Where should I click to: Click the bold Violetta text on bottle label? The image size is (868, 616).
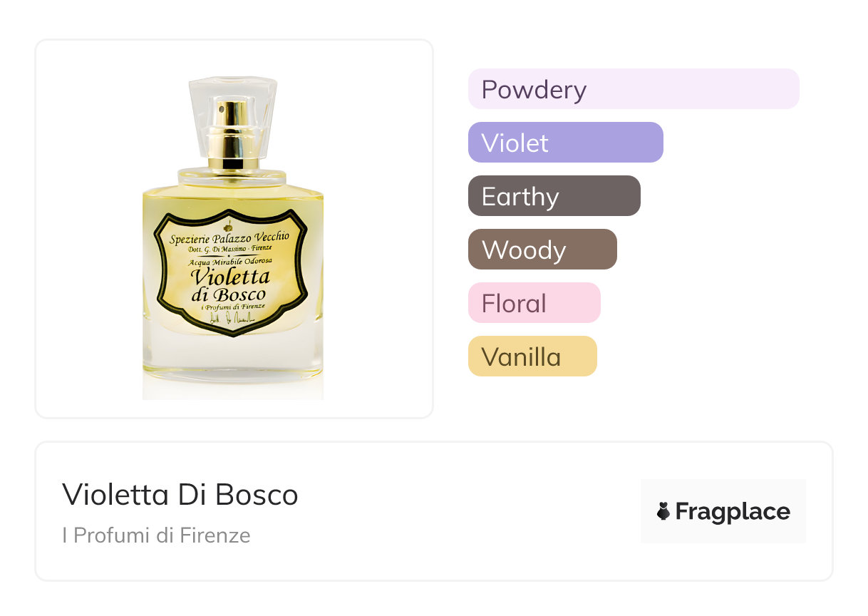pos(229,277)
